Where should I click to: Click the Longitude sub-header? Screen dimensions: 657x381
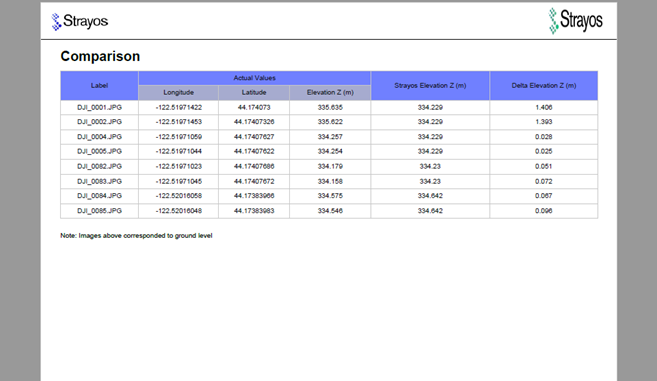click(178, 93)
